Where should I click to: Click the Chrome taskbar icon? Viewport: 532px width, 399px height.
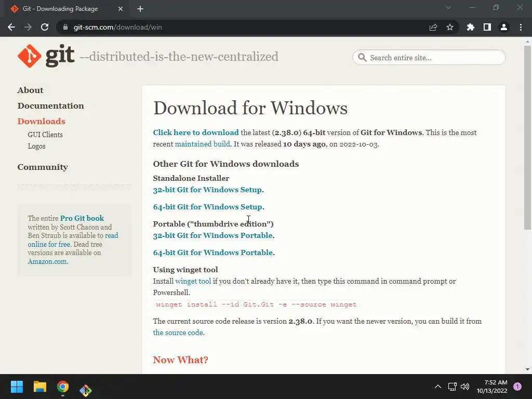coord(63,387)
